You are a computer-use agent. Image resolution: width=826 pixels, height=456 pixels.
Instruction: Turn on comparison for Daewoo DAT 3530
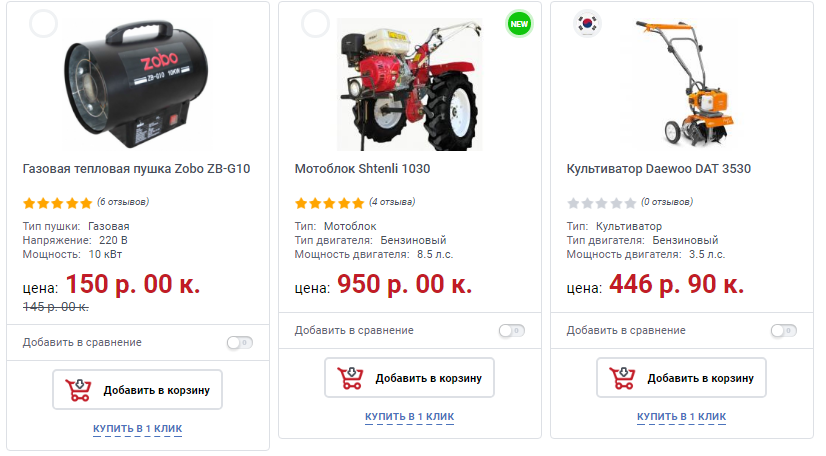tap(783, 331)
